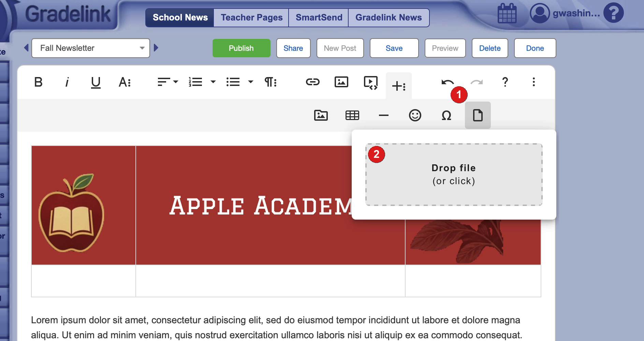This screenshot has height=341, width=644.
Task: Click the upload file icon
Action: click(x=478, y=115)
